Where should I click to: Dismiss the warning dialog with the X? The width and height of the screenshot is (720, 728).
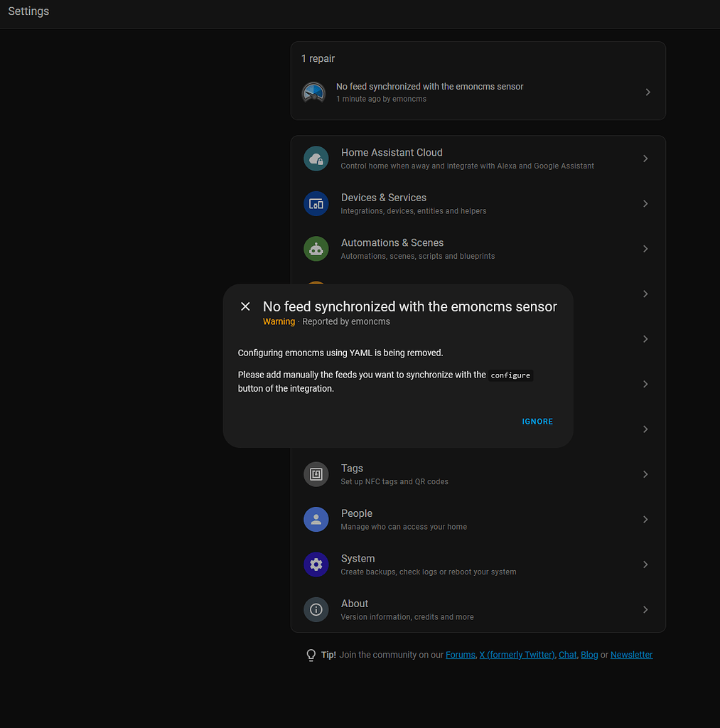[245, 306]
